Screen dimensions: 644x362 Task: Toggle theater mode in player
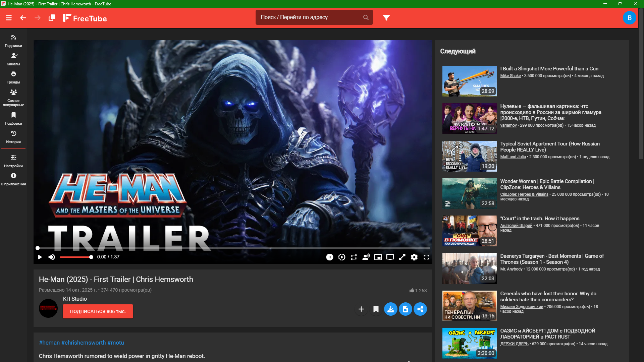[390, 257]
